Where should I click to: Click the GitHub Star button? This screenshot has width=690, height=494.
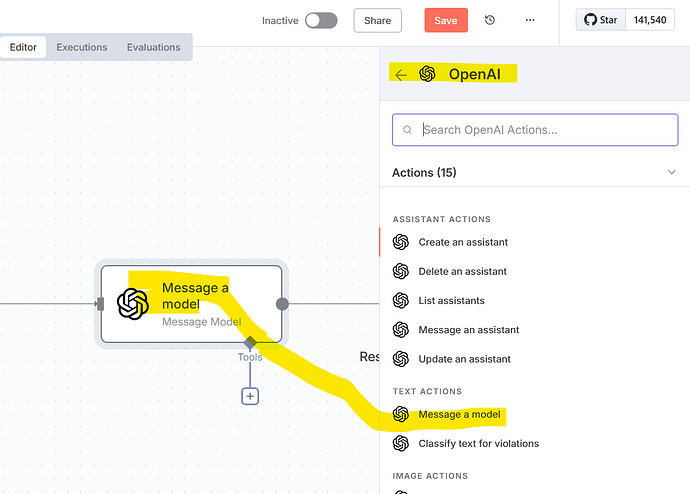pos(601,20)
